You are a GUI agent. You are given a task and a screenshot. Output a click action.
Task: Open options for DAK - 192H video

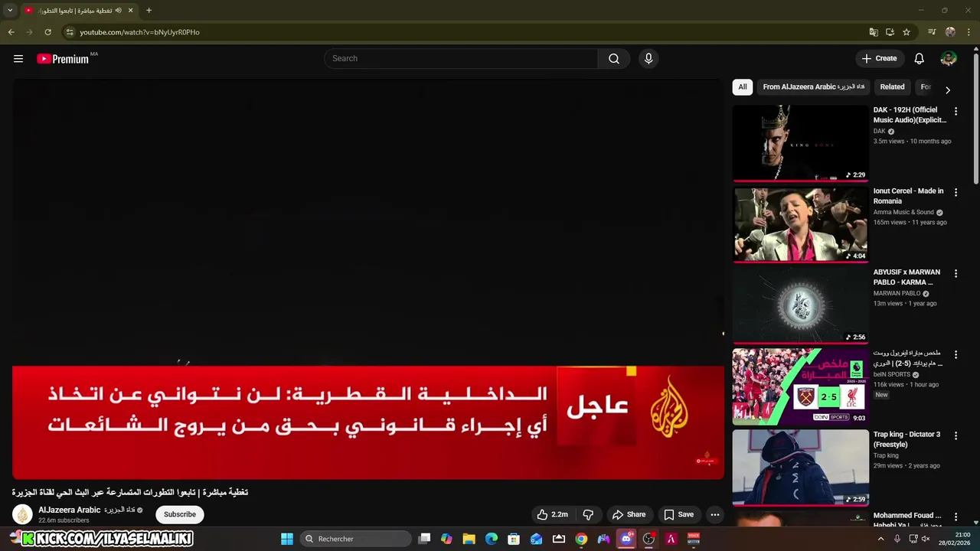[x=955, y=111]
